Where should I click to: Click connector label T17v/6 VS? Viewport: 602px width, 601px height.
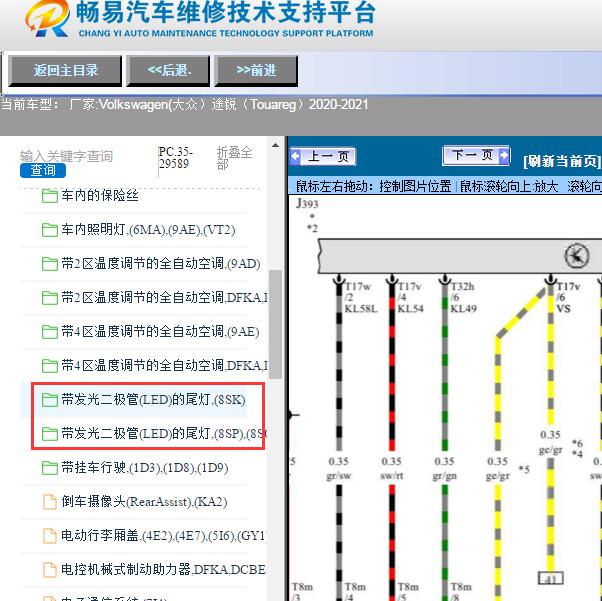[568, 298]
